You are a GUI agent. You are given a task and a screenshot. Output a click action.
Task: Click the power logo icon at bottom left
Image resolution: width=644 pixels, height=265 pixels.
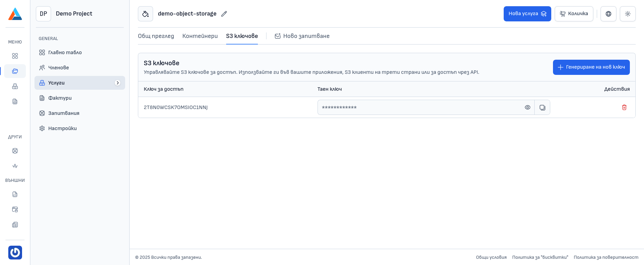click(x=15, y=253)
